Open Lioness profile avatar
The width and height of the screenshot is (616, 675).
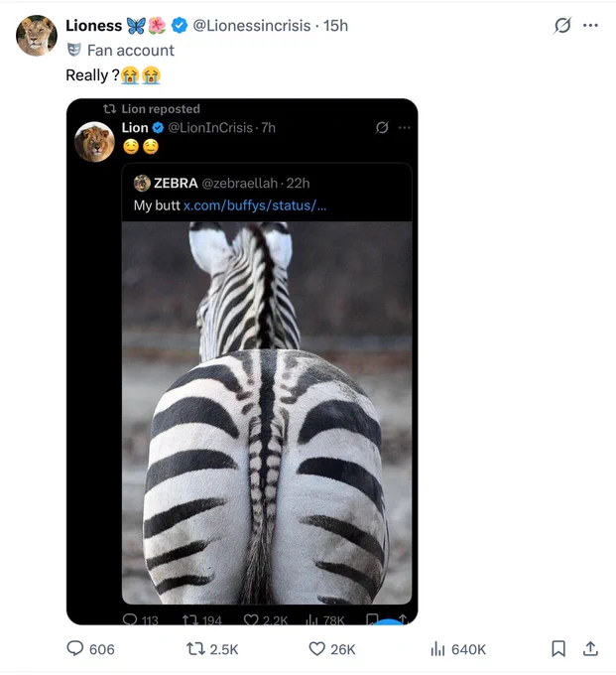tap(37, 36)
